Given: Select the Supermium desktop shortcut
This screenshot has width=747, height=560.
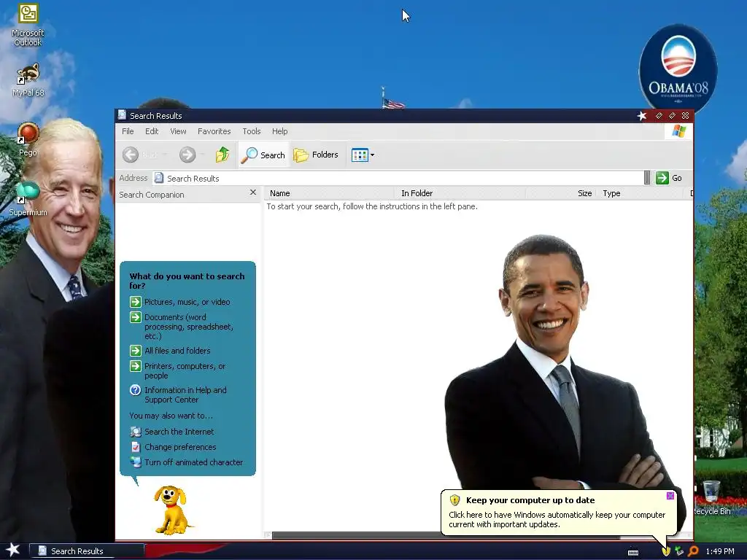Looking at the screenshot, I should pos(28,199).
